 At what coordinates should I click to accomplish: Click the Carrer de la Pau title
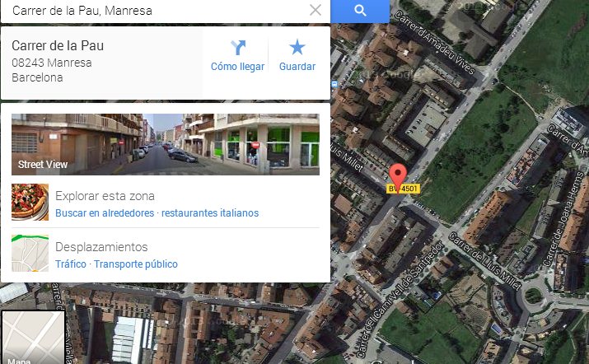click(x=58, y=45)
